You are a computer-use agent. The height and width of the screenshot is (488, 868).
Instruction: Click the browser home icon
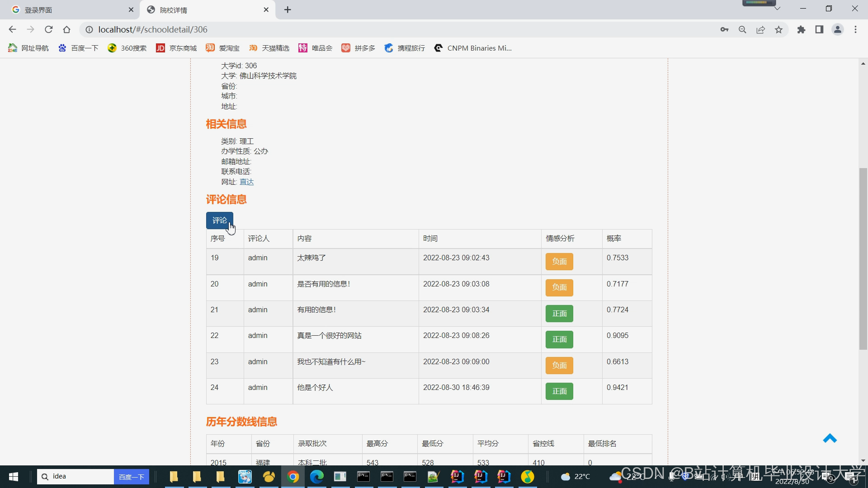[67, 30]
